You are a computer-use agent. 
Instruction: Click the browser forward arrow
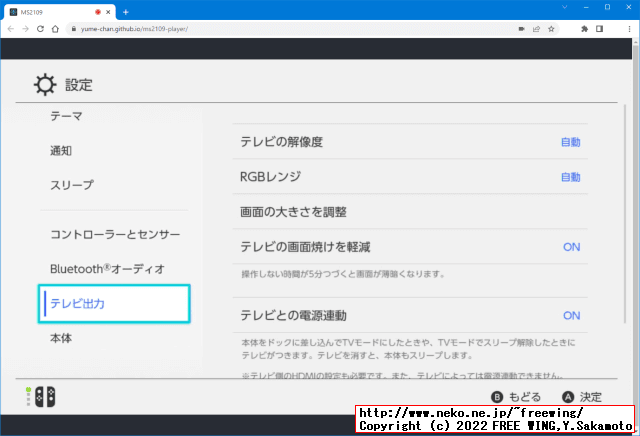[x=25, y=29]
